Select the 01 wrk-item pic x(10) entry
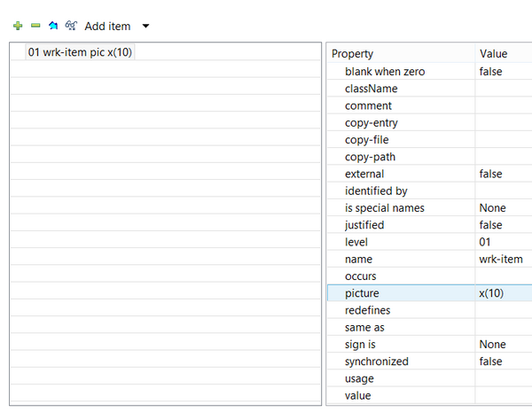532x412 pixels. pyautogui.click(x=80, y=52)
